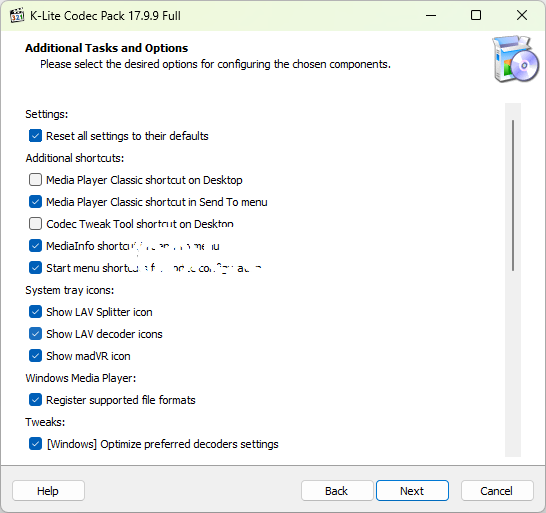Click the options list scrollbar thumb
Image resolution: width=546 pixels, height=513 pixels.
513,195
